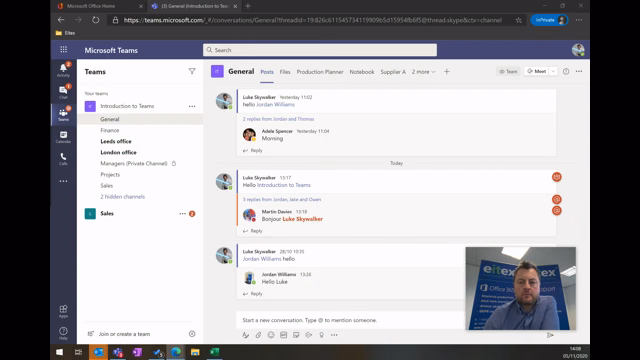Image resolution: width=640 pixels, height=360 pixels.
Task: Open channel more options ellipsis
Action: pyautogui.click(x=579, y=71)
